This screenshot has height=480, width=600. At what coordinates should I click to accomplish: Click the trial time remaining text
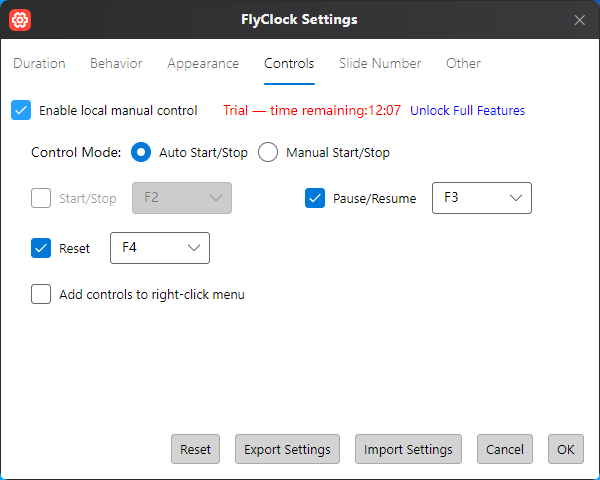point(312,110)
